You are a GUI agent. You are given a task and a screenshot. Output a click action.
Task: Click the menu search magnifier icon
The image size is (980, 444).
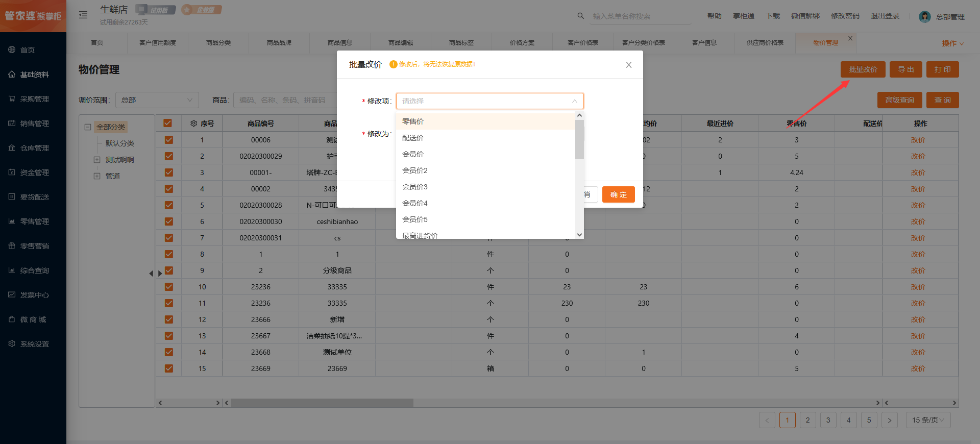(x=581, y=16)
